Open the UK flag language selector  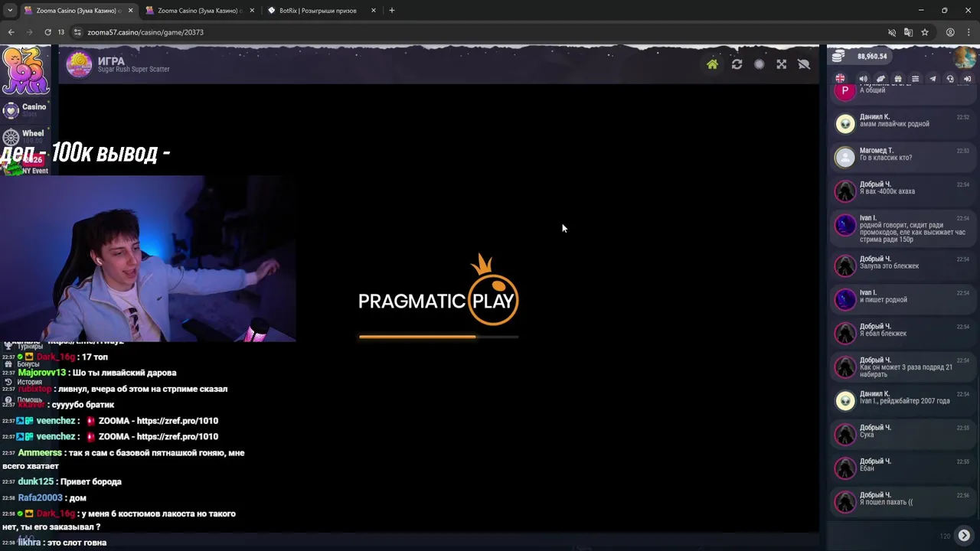pos(840,79)
